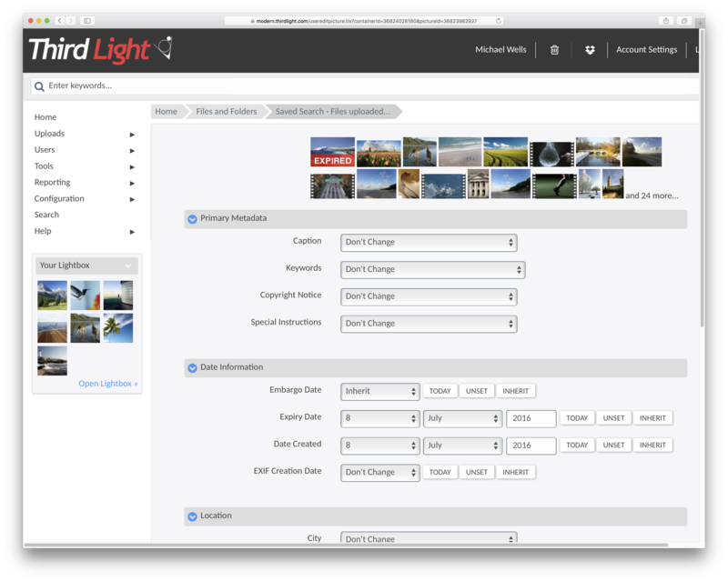The image size is (728, 581).
Task: Open the browser tabs overview icon
Action: click(684, 20)
